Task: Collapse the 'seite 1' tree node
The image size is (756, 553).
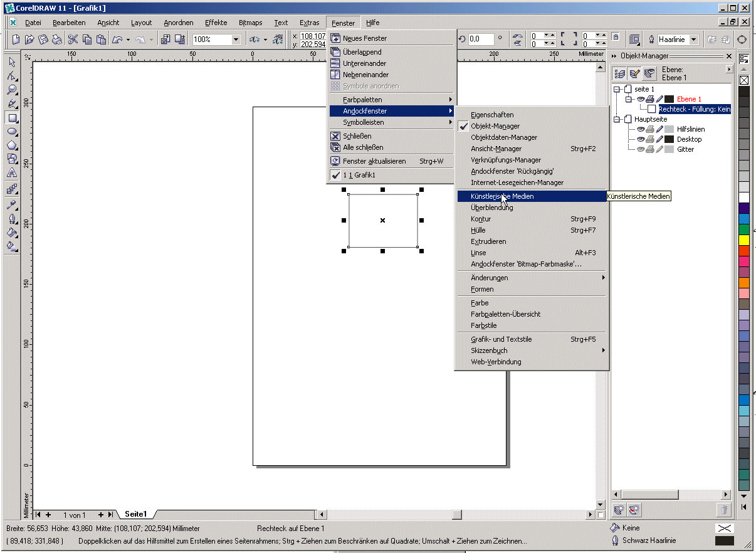Action: [x=617, y=89]
